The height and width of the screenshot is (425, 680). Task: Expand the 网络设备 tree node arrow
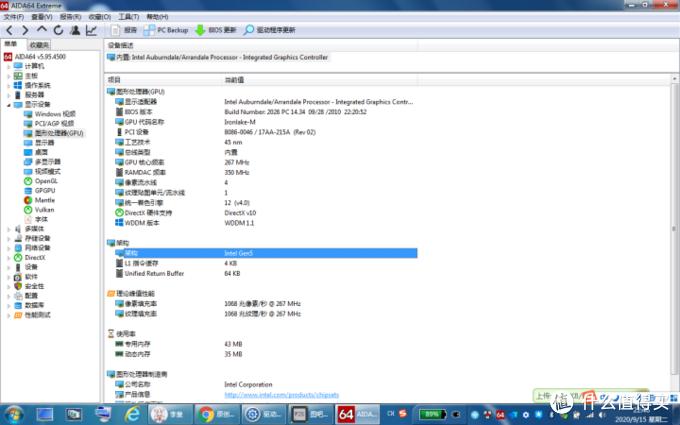8,248
